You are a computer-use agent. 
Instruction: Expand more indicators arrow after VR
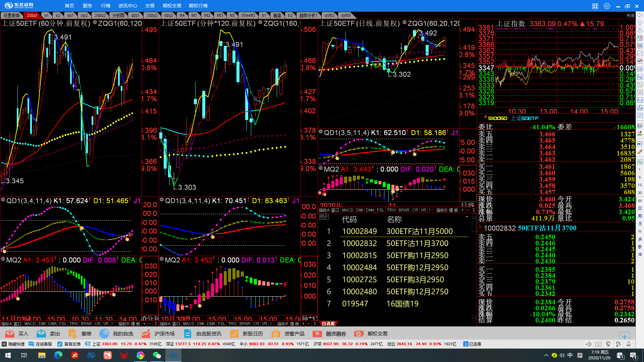(x=430, y=210)
